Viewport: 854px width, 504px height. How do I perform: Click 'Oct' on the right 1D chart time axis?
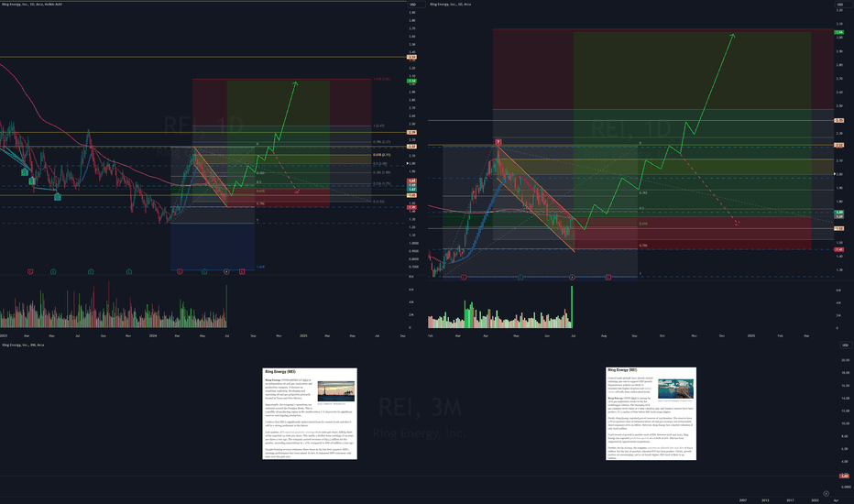[662, 335]
